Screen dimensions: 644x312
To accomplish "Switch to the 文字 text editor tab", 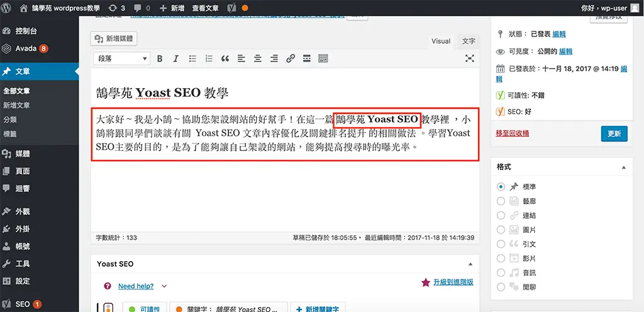I will tap(468, 42).
